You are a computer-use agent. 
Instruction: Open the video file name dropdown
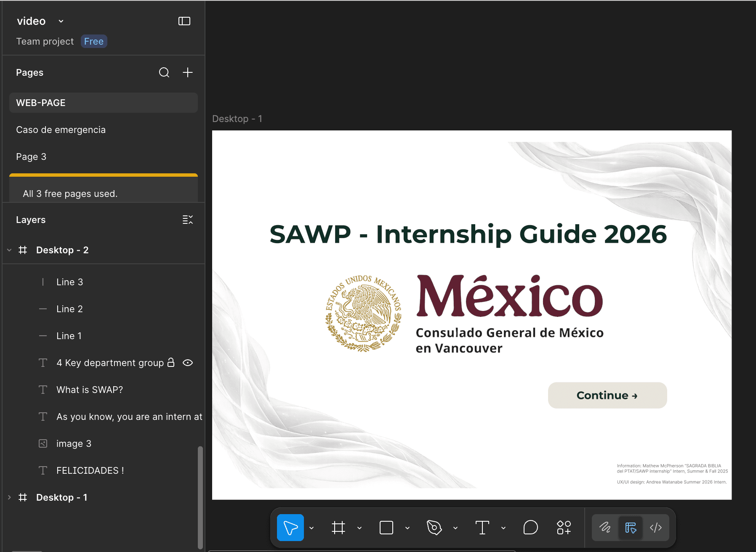61,21
